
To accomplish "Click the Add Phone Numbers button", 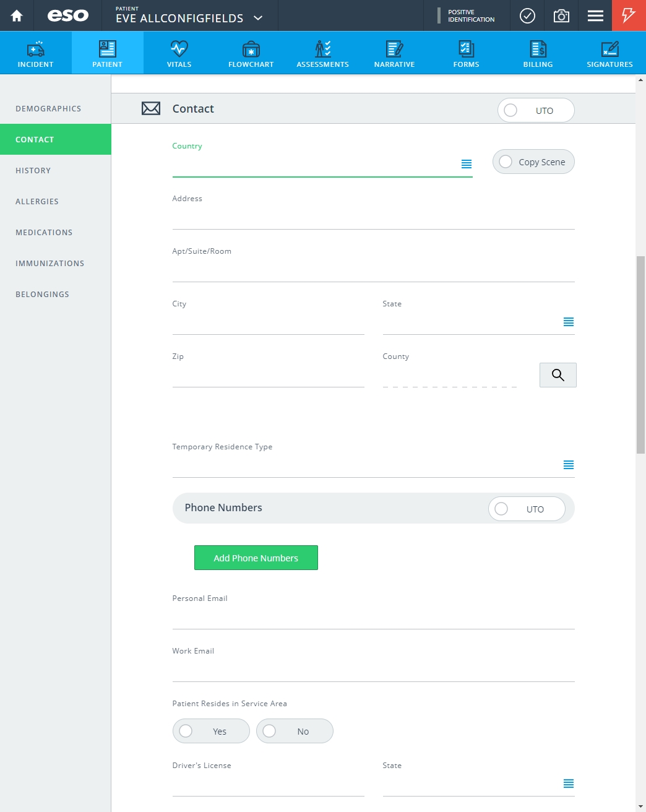I will pos(256,558).
